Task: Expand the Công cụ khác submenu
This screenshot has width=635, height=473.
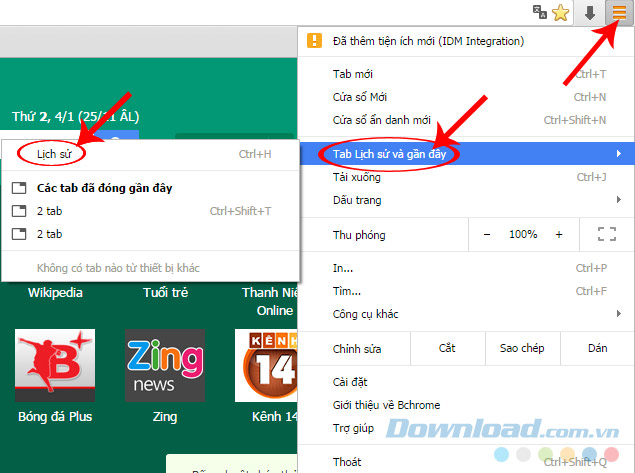Action: (466, 314)
